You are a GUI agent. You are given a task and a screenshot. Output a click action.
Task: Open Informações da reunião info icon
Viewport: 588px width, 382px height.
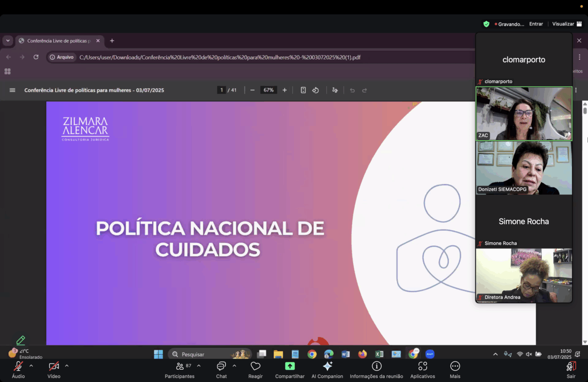pos(376,366)
